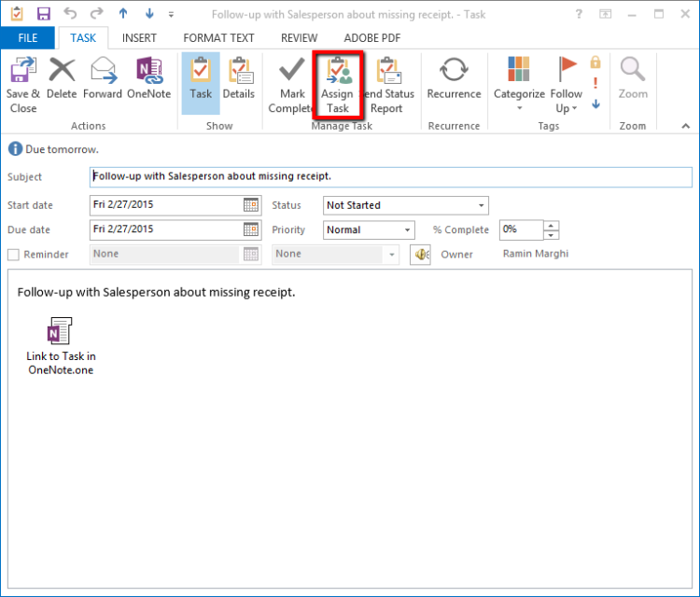Screen dimensions: 700x597
Task: Click the Outlook task icon in title bar
Action: [17, 14]
